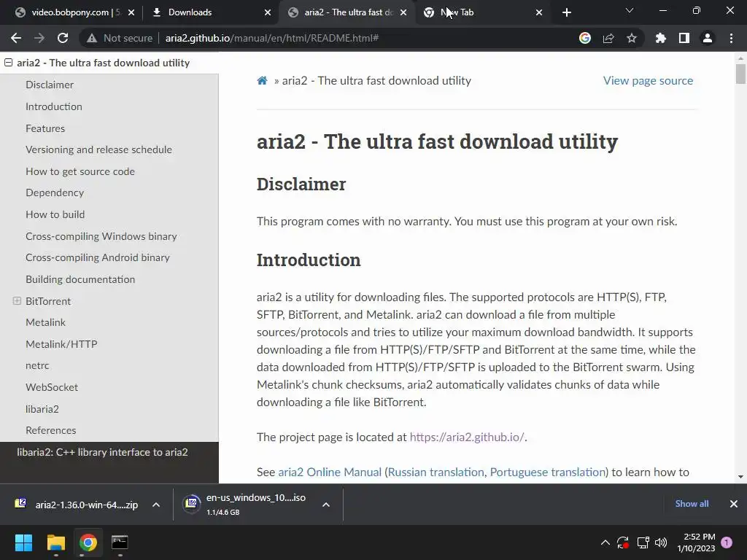Open the notification center badge

(x=727, y=542)
